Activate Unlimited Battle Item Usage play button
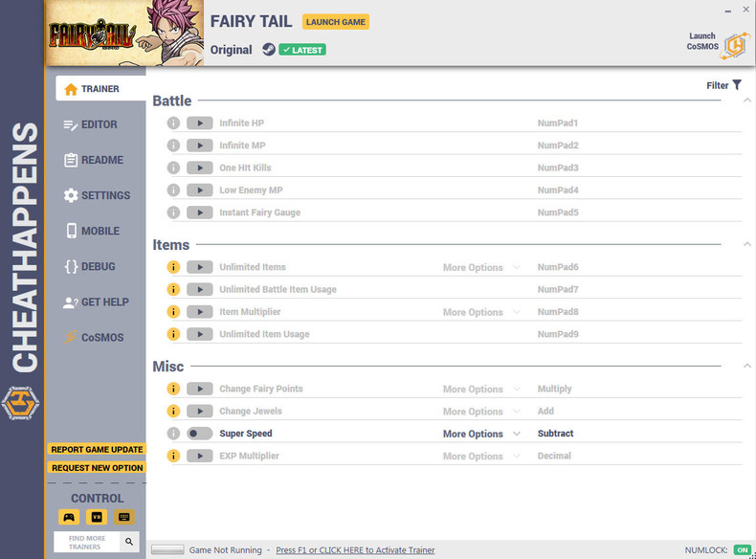Image resolution: width=756 pixels, height=559 pixels. click(x=200, y=289)
